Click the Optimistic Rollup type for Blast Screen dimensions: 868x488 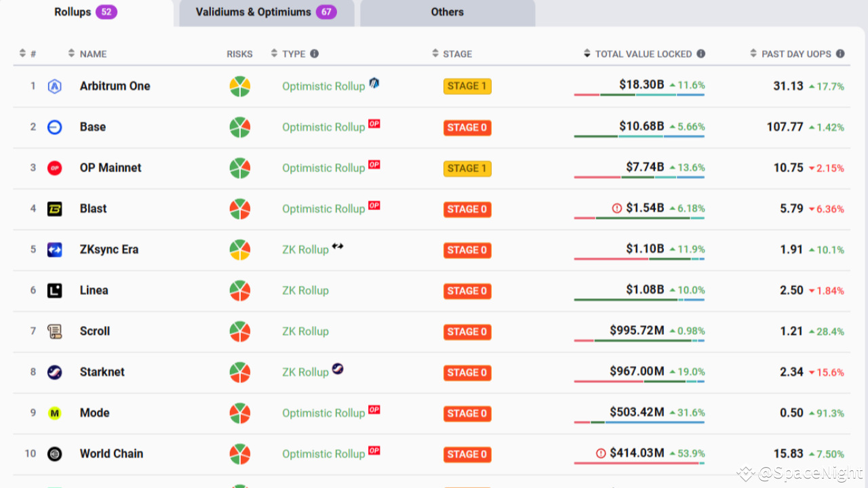click(x=323, y=209)
